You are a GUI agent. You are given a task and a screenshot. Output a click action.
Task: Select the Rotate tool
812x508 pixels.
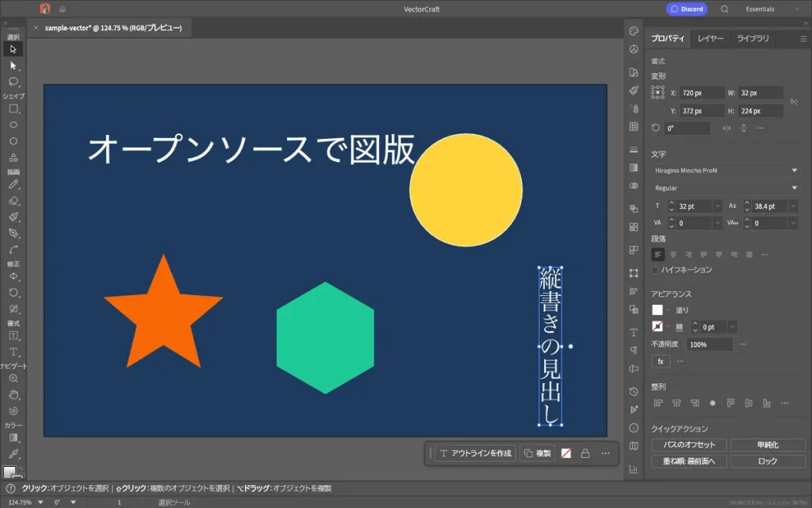(13, 293)
